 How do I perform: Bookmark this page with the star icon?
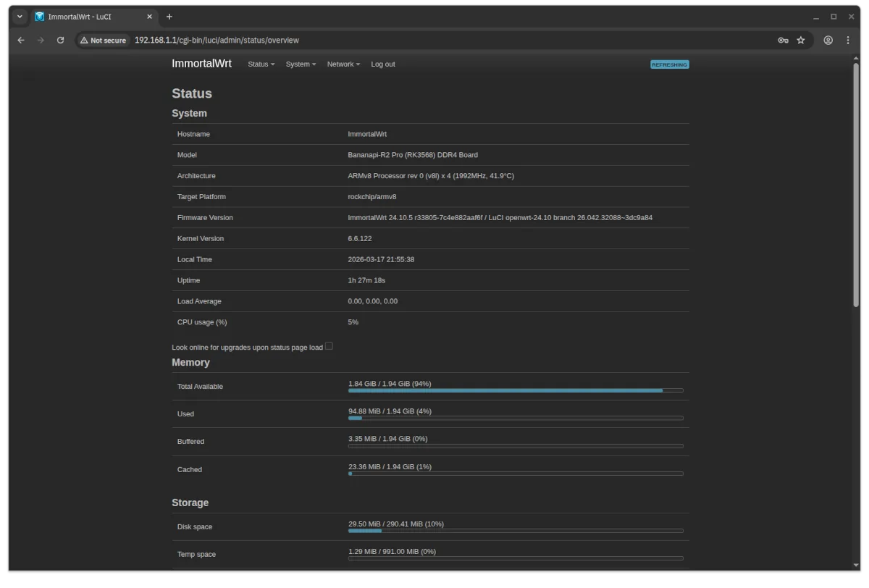[802, 40]
